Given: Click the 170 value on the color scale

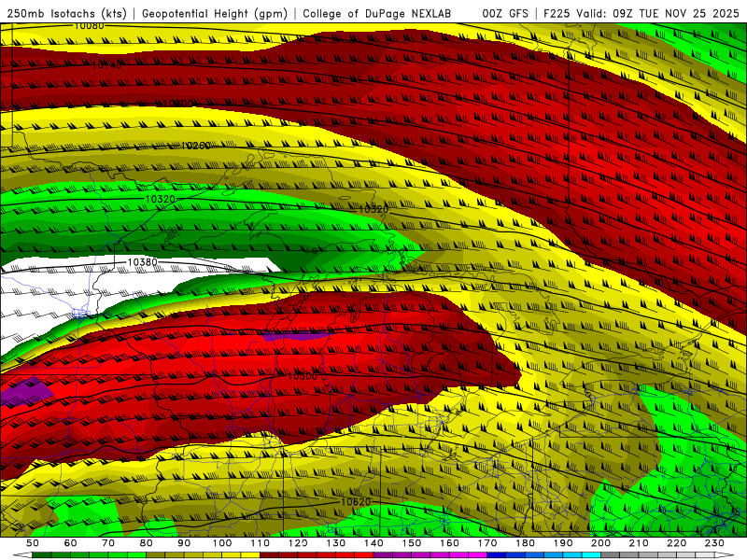Looking at the screenshot, I should (x=487, y=543).
